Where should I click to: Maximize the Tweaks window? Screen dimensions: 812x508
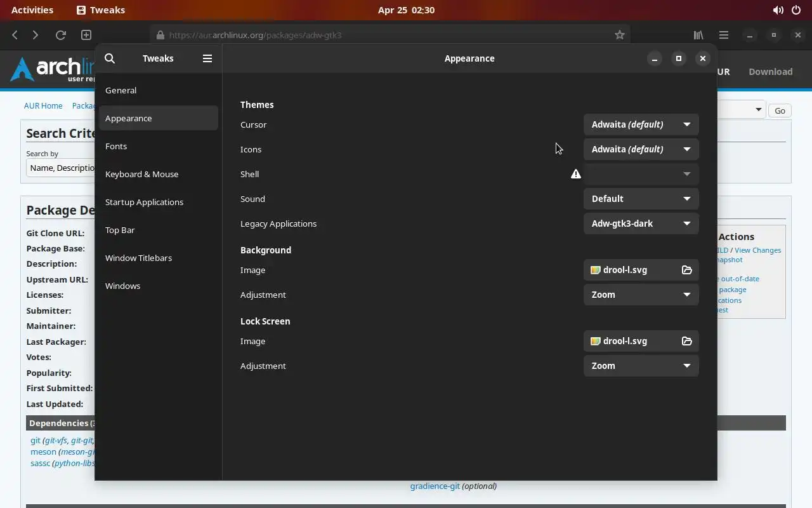[678, 58]
